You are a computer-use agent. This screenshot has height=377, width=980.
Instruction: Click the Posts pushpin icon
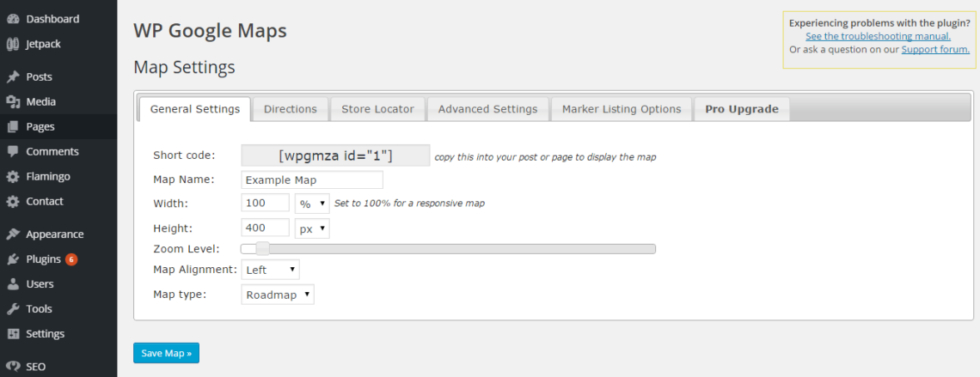[x=13, y=76]
